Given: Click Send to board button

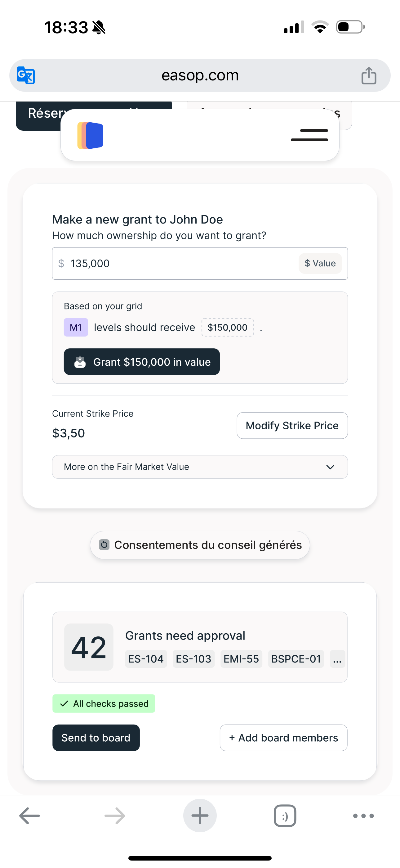Looking at the screenshot, I should pos(96,738).
